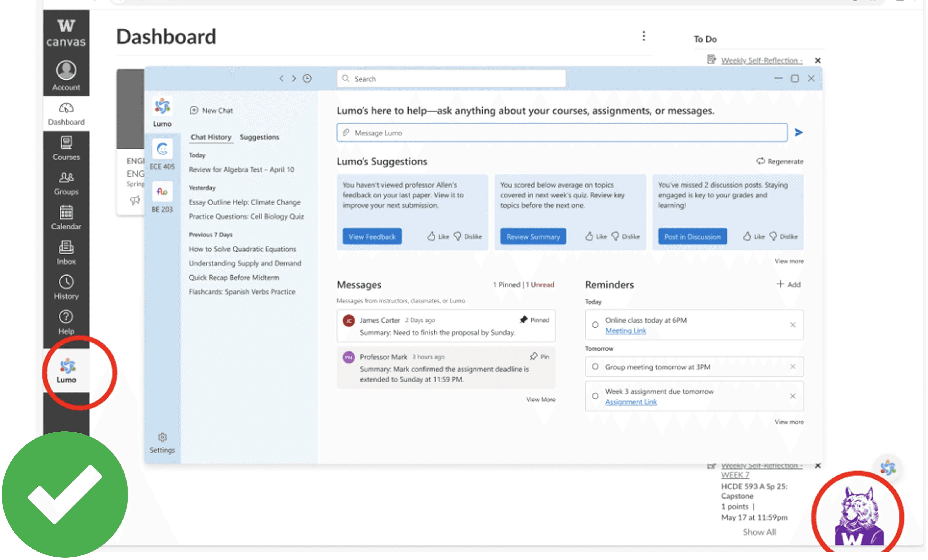Mark online class reminder as done
The image size is (928, 560).
click(595, 325)
